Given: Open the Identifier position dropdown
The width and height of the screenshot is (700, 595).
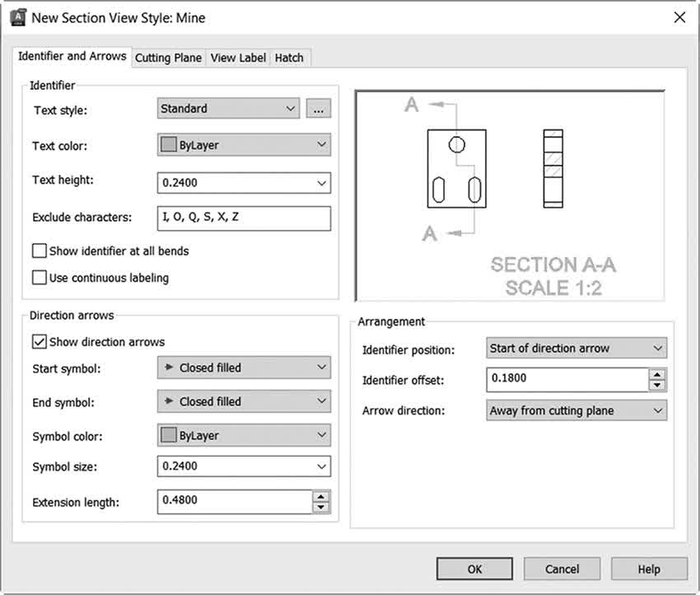Looking at the screenshot, I should pos(576,348).
